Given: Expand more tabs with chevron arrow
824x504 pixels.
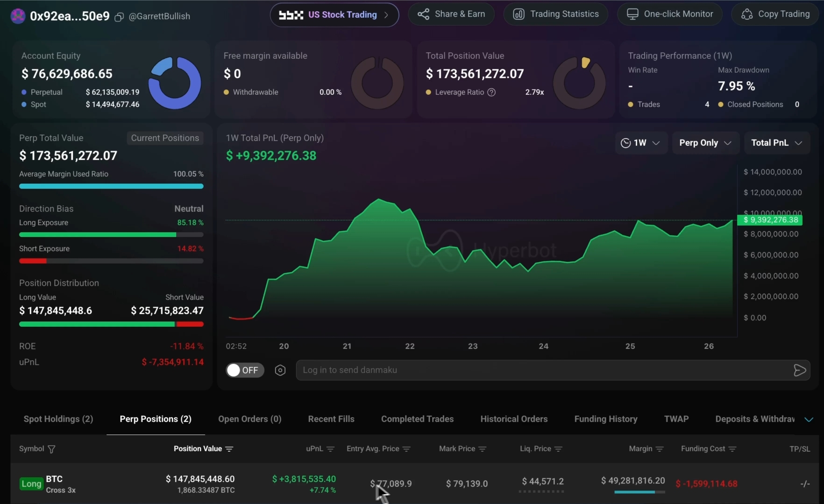Looking at the screenshot, I should 809,420.
